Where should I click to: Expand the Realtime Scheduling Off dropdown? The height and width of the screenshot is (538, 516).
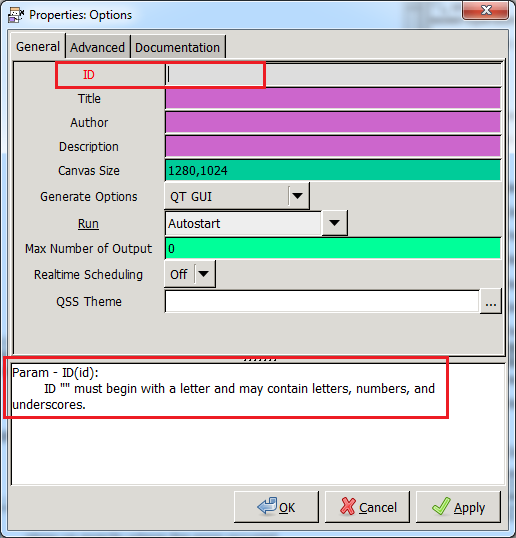(x=190, y=274)
